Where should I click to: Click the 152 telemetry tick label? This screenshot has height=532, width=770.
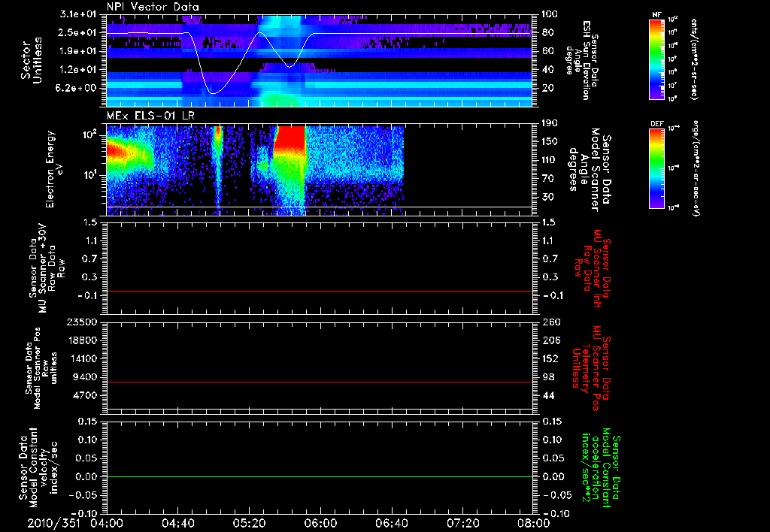pyautogui.click(x=550, y=359)
